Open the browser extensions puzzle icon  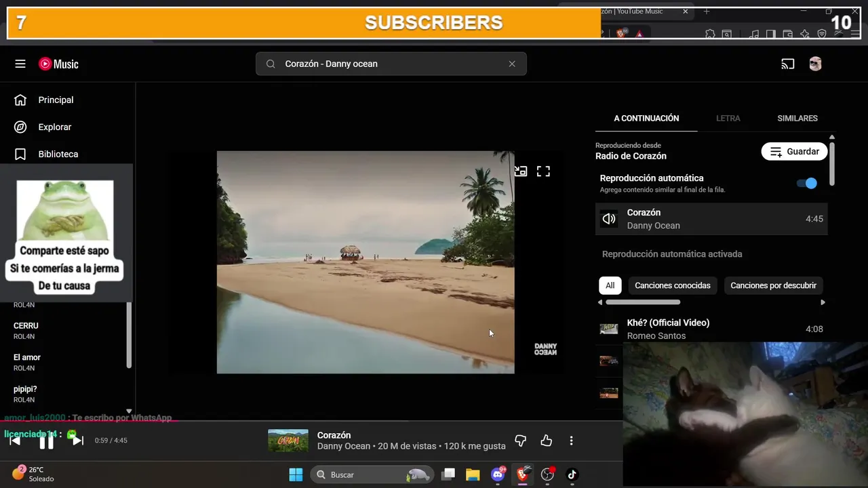pyautogui.click(x=710, y=33)
